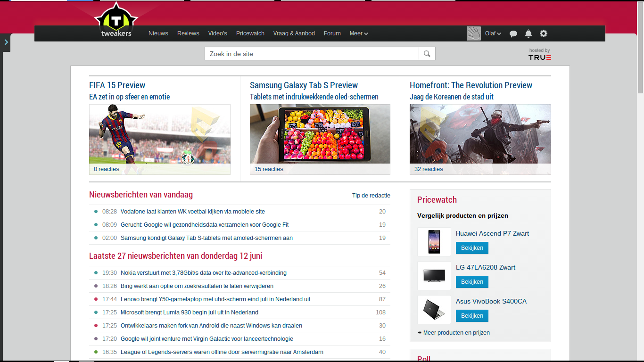Go to the Forum

tap(332, 33)
